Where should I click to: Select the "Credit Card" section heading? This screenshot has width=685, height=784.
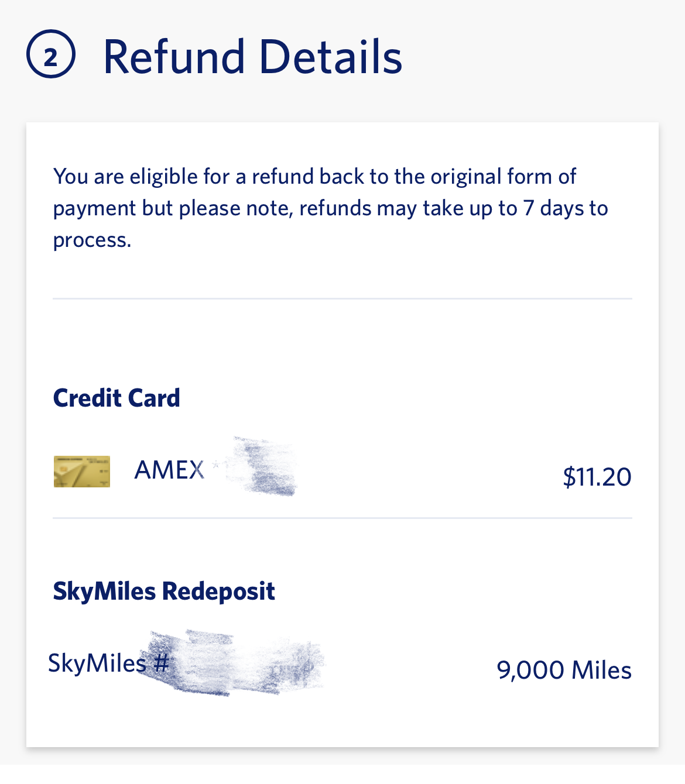click(117, 398)
